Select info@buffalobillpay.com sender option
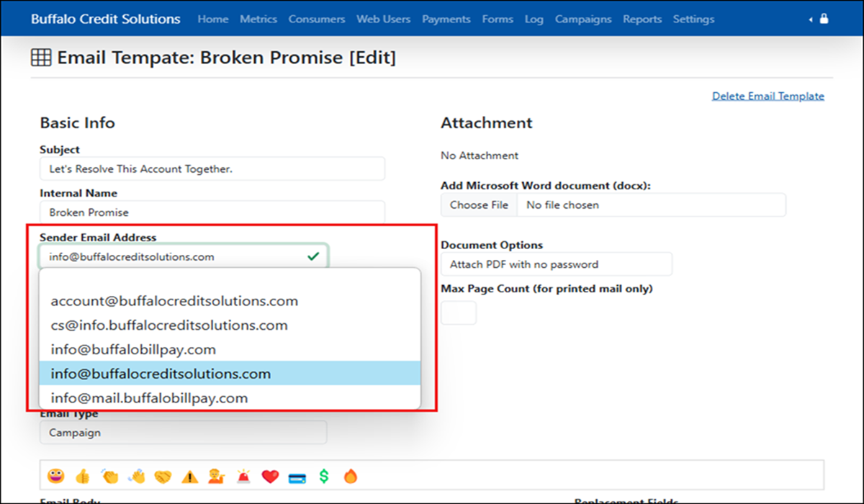The height and width of the screenshot is (504, 864). pos(230,350)
